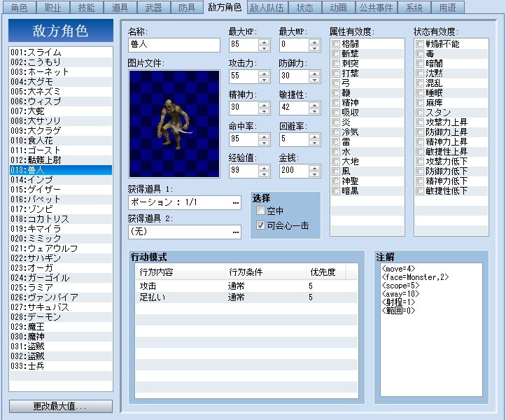
Task: Select enemy 026:ヴァンパイア in list
Action: pos(61,297)
